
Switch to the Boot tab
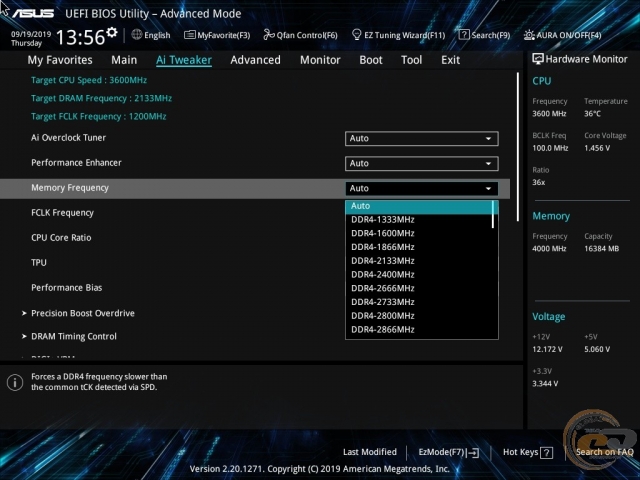(x=371, y=60)
